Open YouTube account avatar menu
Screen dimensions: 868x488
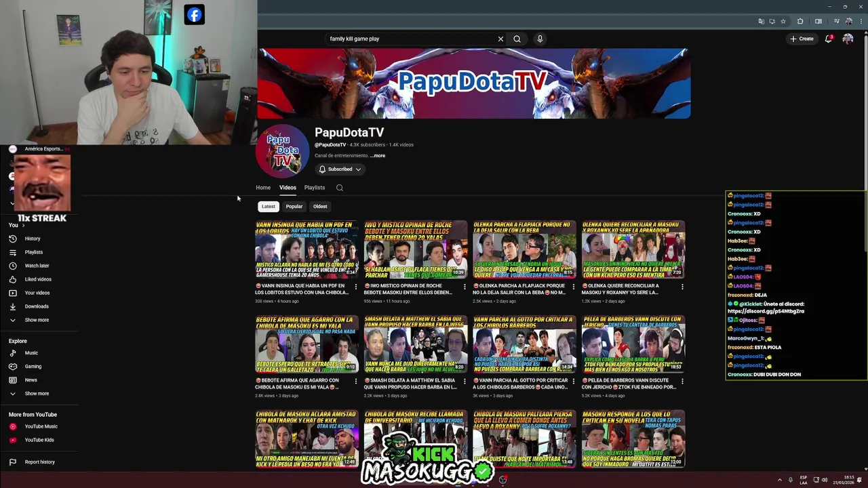tap(848, 39)
